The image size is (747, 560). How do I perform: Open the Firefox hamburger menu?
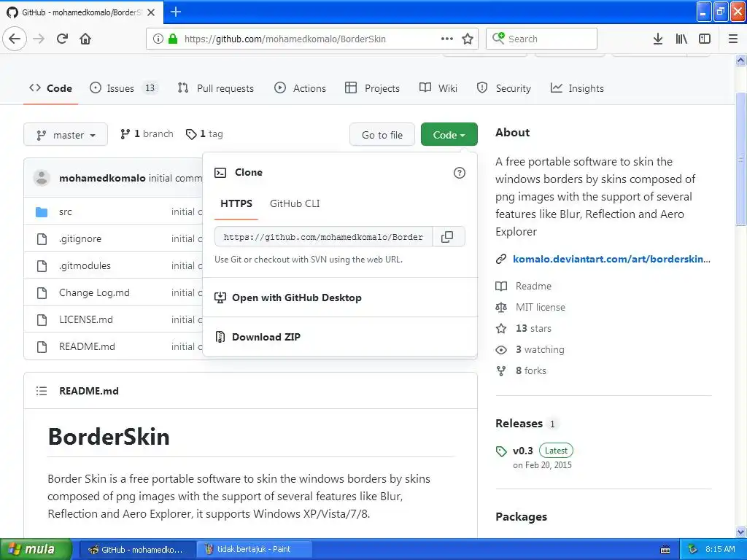pyautogui.click(x=732, y=39)
